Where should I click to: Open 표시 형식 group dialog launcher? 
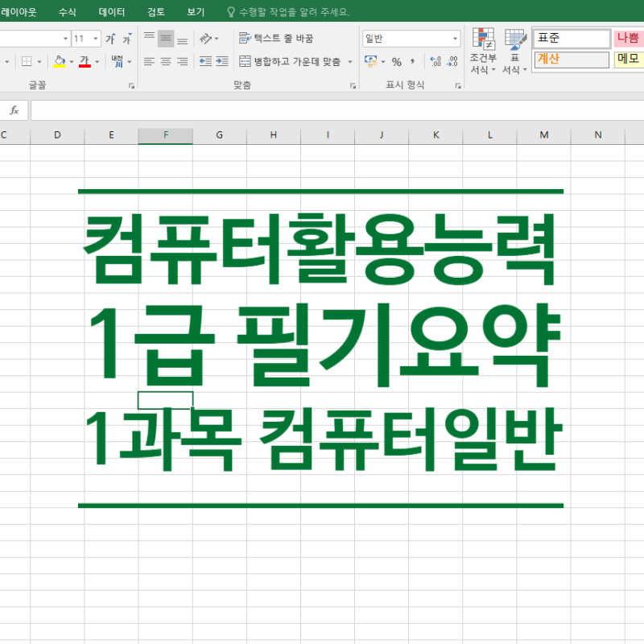pyautogui.click(x=458, y=85)
